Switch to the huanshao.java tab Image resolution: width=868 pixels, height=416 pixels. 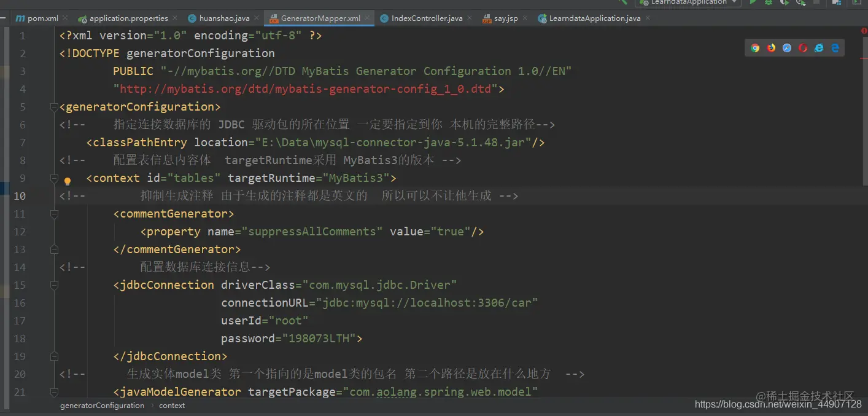click(x=224, y=18)
